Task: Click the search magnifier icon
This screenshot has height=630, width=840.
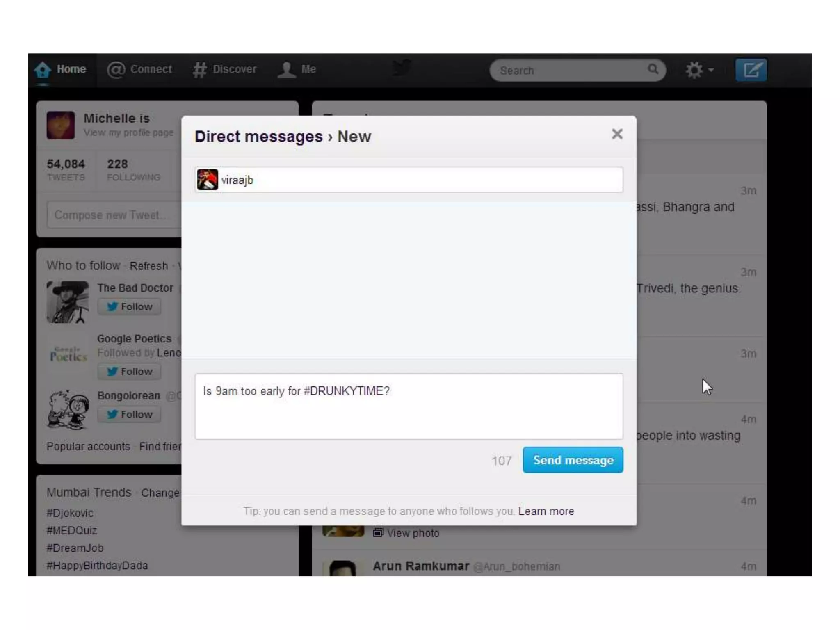Action: click(653, 69)
